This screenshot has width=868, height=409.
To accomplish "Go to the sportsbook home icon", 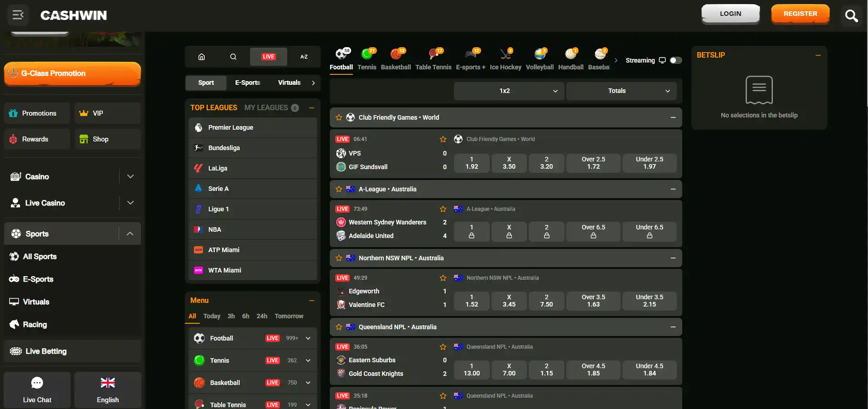I will [x=202, y=57].
